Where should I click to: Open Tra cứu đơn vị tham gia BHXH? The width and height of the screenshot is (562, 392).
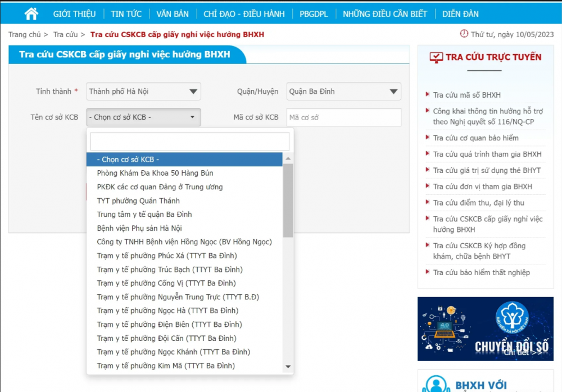[482, 186]
